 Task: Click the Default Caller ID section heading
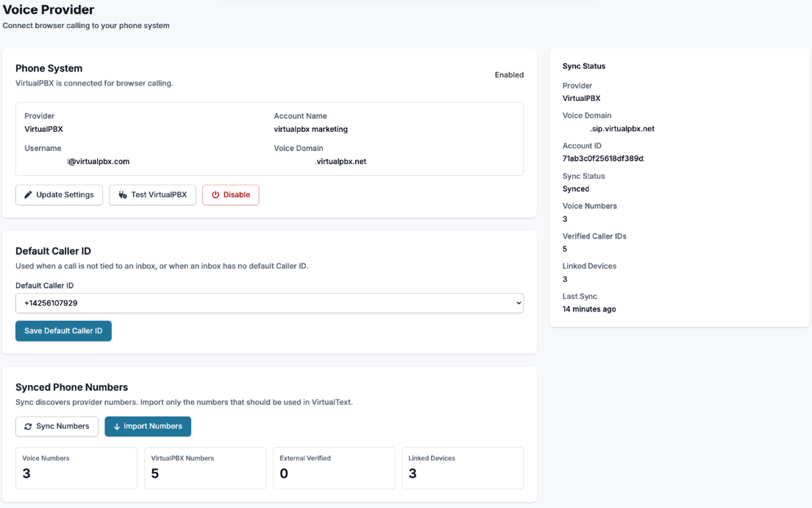point(54,251)
